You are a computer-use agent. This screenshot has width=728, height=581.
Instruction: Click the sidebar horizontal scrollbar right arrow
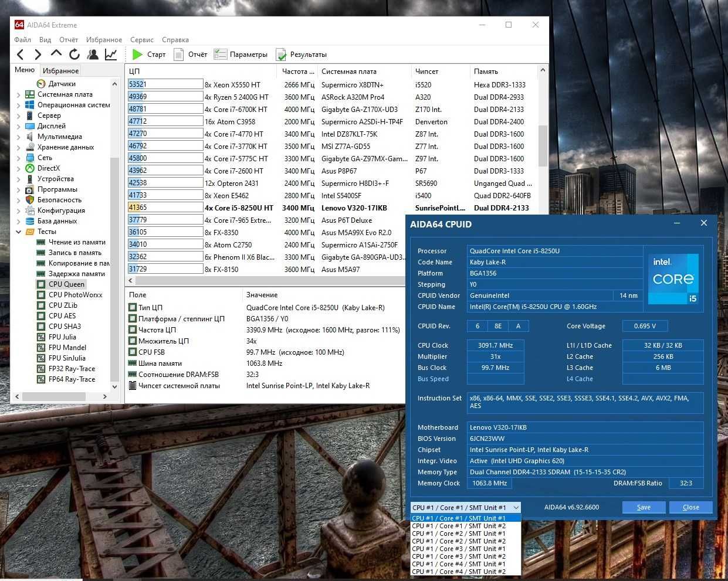[105, 397]
